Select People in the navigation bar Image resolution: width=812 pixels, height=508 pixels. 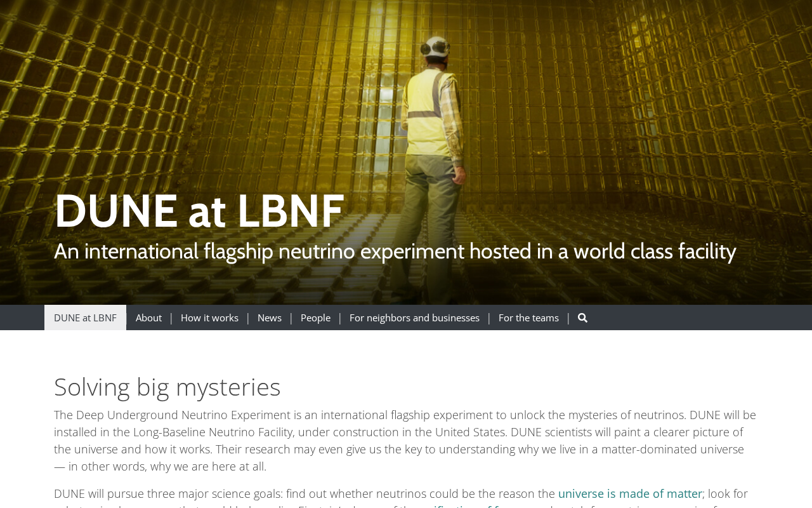(x=315, y=317)
